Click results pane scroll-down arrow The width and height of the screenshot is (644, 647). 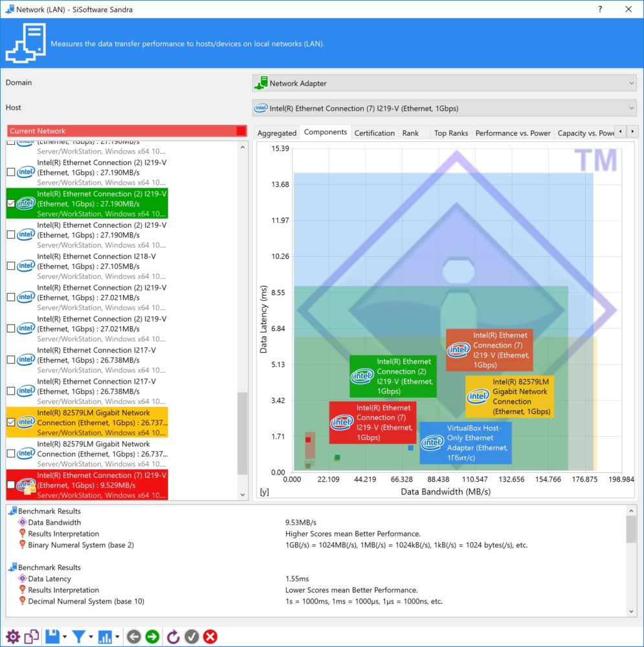[x=631, y=611]
